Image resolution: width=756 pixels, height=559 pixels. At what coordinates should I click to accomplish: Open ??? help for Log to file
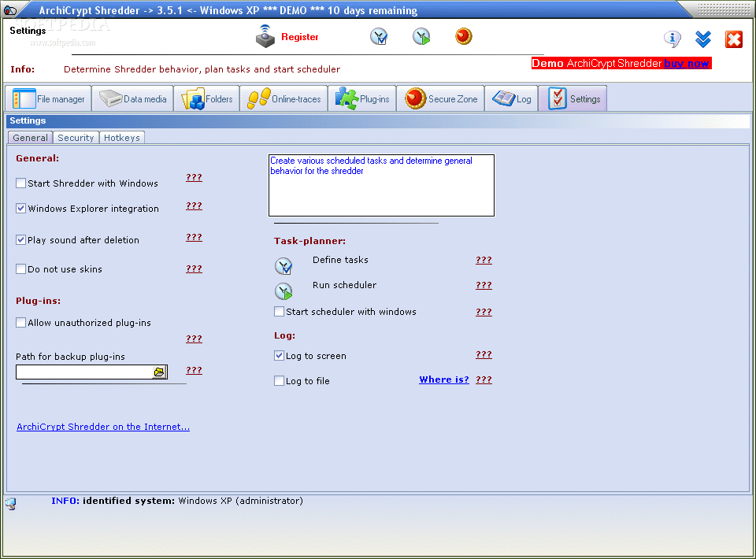coord(484,379)
